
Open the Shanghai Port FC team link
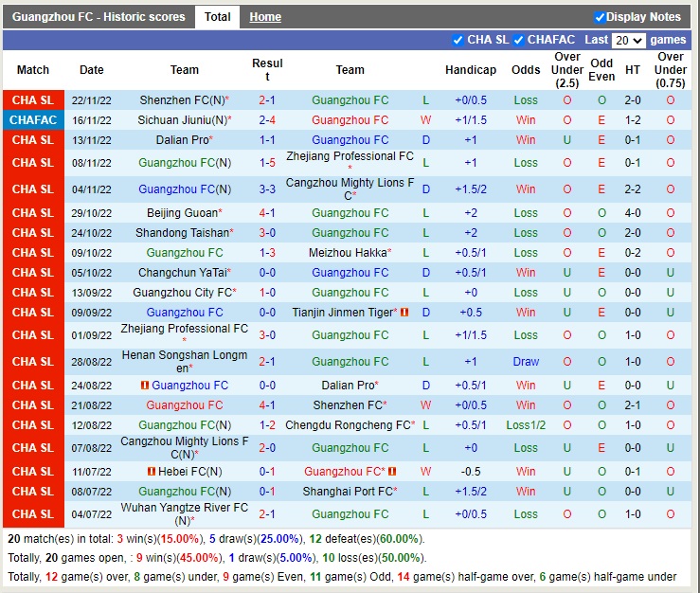pyautogui.click(x=348, y=492)
